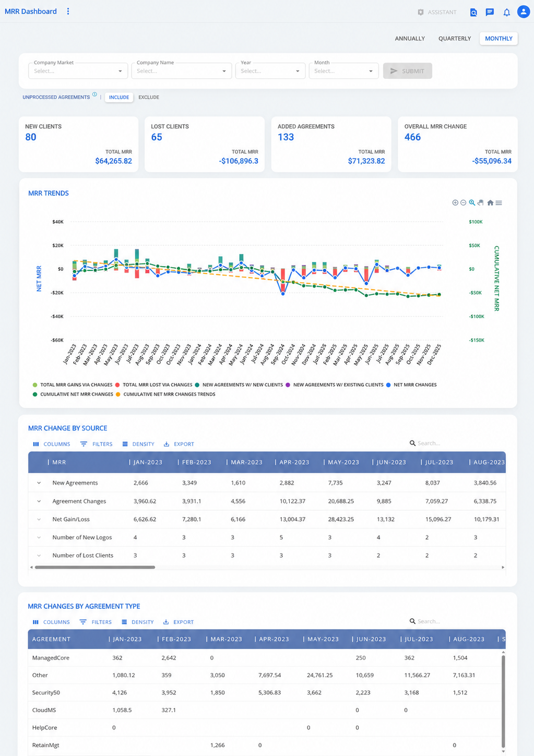Activate the chart panning hand tool
Viewport: 534px width, 756px height.
(x=481, y=203)
